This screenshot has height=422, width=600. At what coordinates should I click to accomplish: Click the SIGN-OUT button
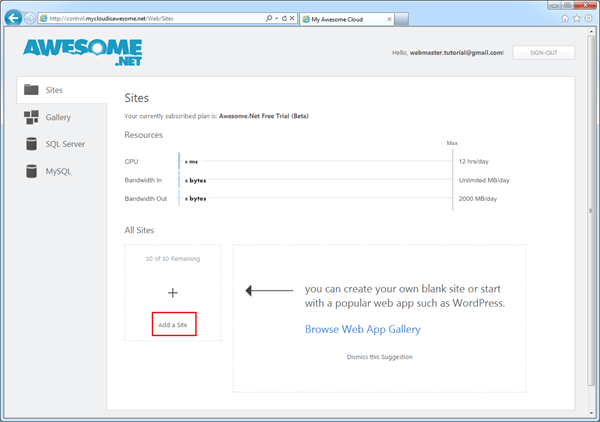point(543,53)
